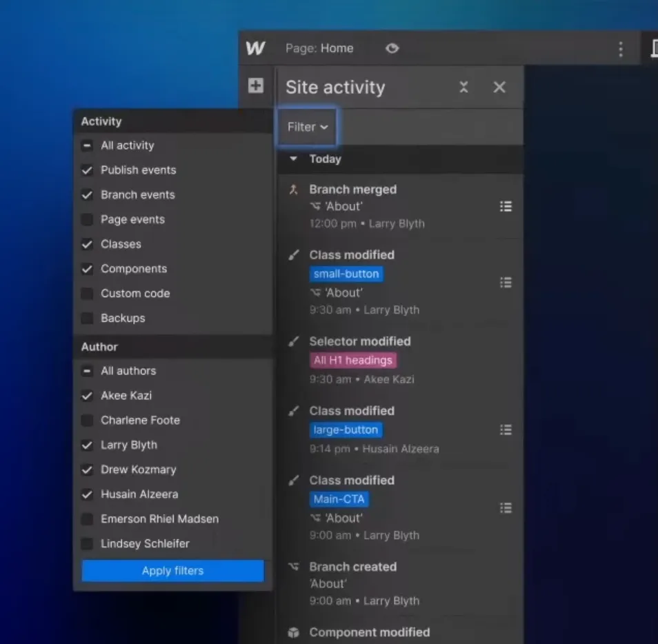Uncheck Components filter
This screenshot has height=644, width=658.
point(87,269)
